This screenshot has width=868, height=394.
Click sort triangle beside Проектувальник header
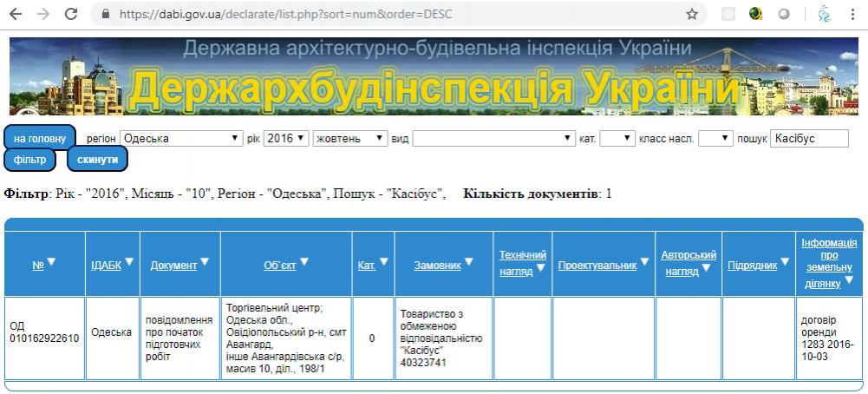[x=644, y=262]
